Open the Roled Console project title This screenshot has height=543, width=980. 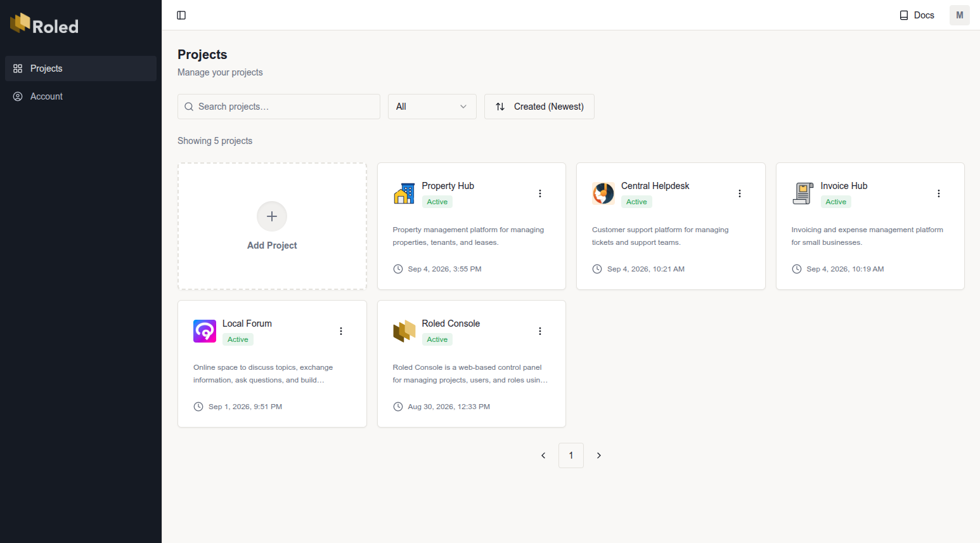click(451, 324)
